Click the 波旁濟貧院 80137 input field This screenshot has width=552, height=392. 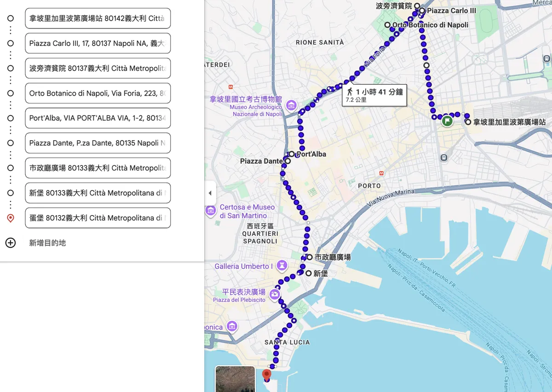[98, 68]
